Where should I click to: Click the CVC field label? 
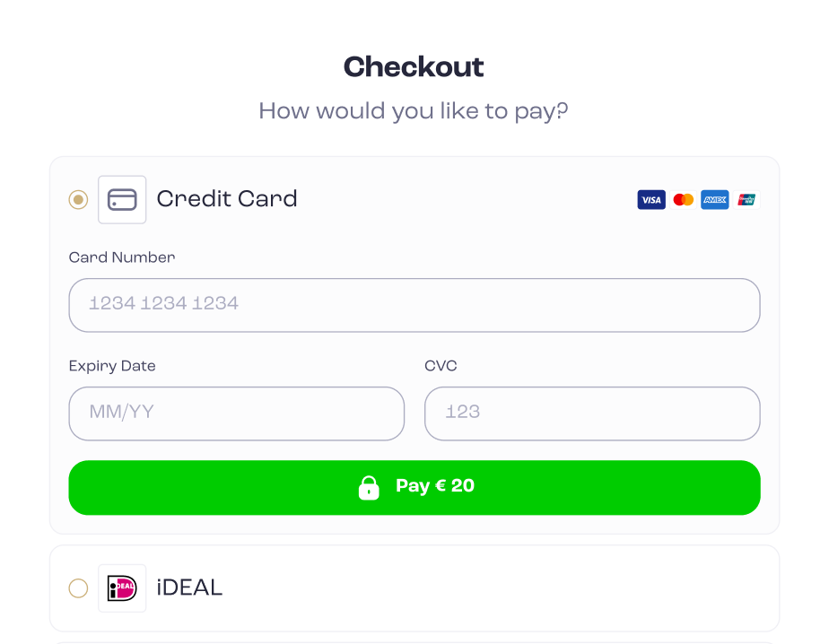click(441, 366)
